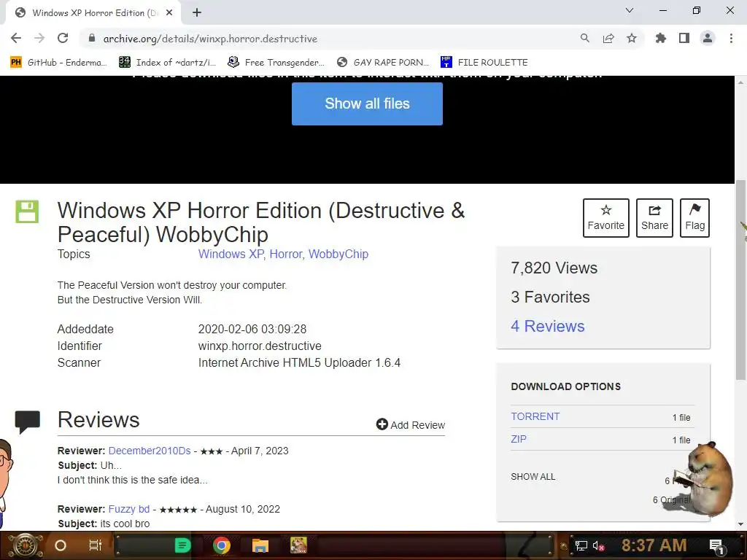Viewport: 747px width, 560px height.
Task: Open the extensions puzzle icon
Action: 661,38
